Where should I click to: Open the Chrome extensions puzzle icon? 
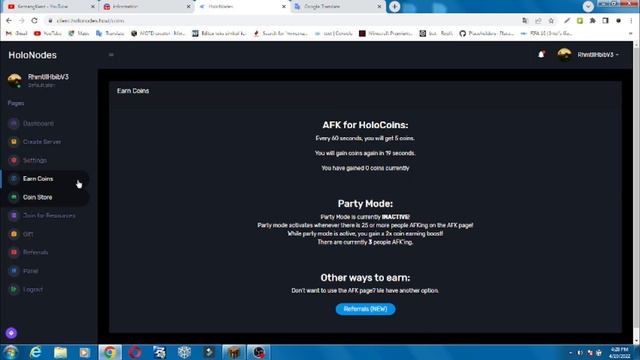(592, 20)
